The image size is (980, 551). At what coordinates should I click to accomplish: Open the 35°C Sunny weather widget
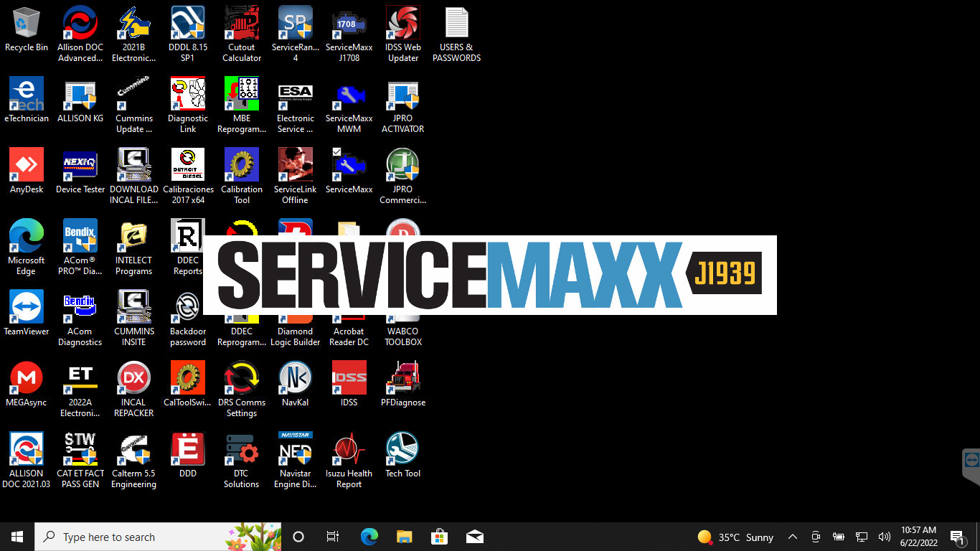(x=735, y=537)
